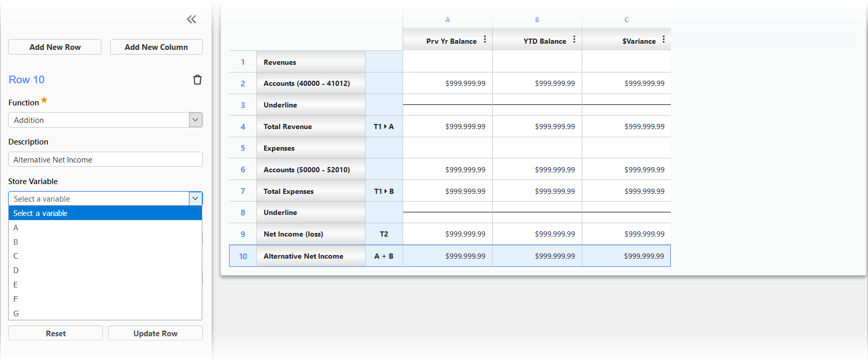
Task: Open Prv Yr Balance column options menu
Action: point(485,40)
